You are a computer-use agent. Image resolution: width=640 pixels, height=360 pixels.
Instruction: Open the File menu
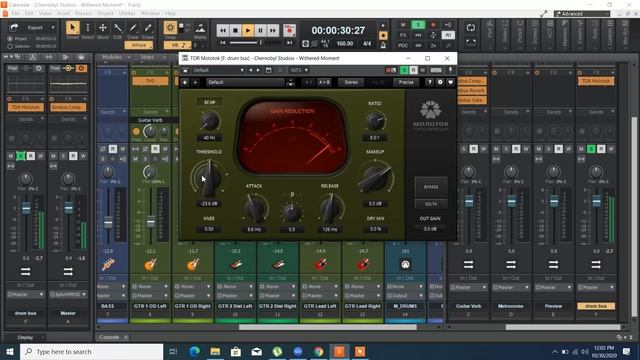(15, 13)
